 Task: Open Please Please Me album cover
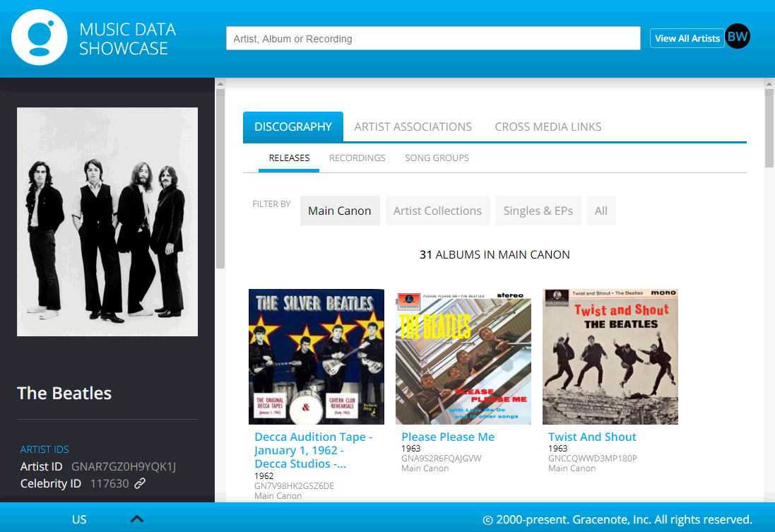(x=463, y=356)
